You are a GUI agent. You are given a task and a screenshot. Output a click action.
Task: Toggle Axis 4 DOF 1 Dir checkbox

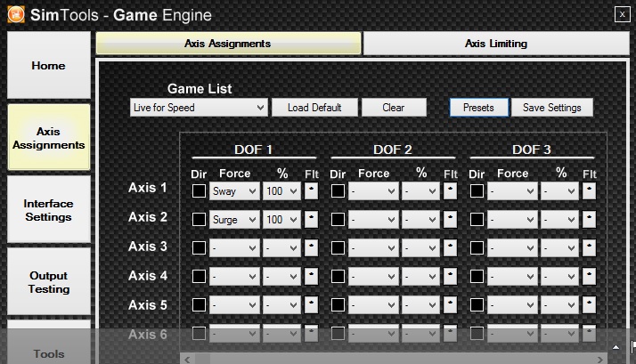(x=199, y=277)
